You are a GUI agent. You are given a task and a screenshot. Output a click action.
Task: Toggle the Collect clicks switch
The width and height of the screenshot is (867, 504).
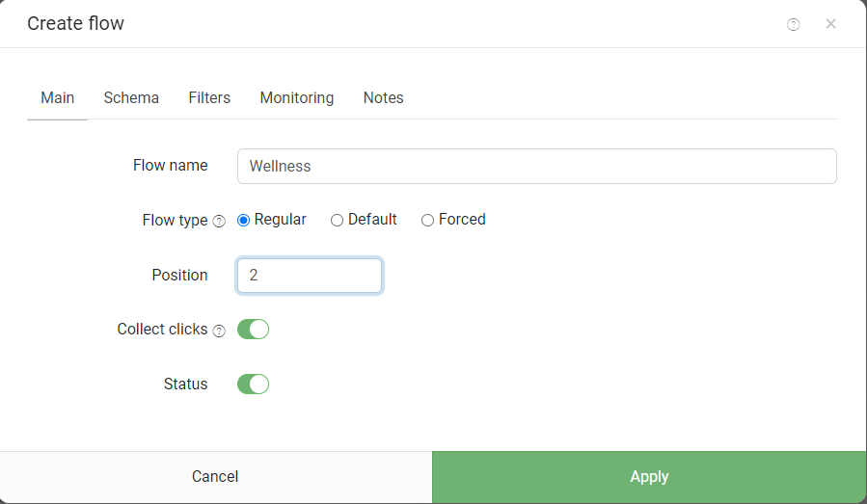254,329
